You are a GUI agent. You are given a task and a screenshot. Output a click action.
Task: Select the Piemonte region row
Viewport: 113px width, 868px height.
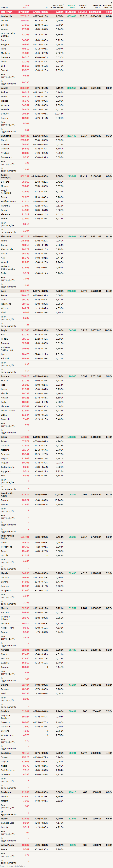[6, 237]
